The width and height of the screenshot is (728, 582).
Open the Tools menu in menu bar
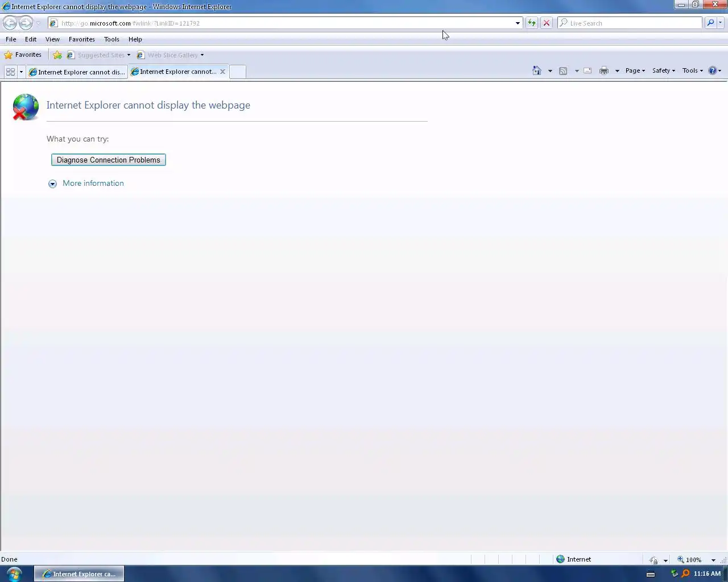[x=111, y=39]
